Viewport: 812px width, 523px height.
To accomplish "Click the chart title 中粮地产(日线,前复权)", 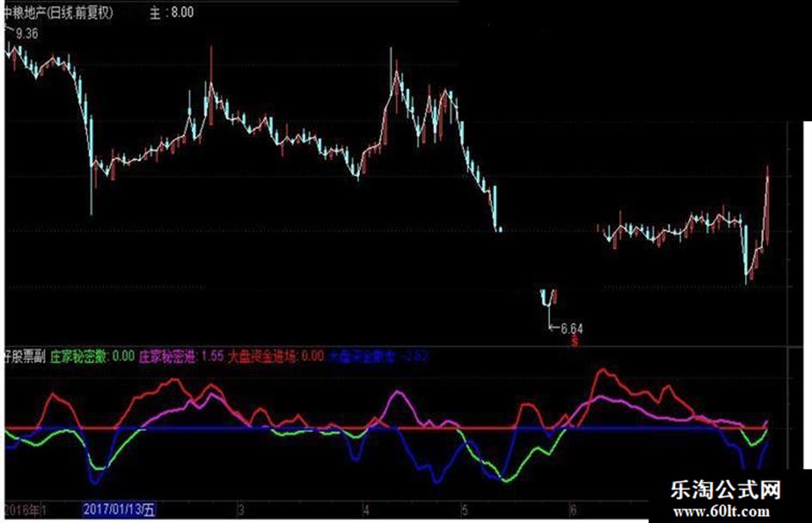I will click(x=58, y=13).
